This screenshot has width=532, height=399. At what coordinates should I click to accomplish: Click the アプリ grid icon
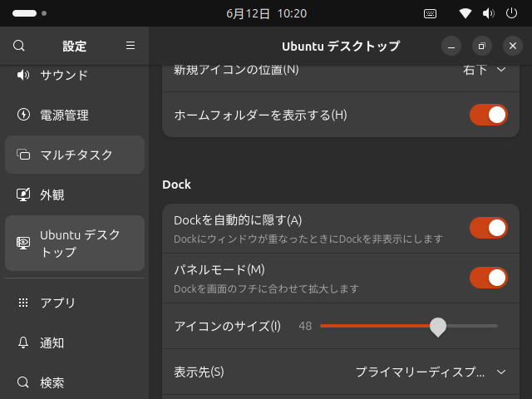point(23,303)
